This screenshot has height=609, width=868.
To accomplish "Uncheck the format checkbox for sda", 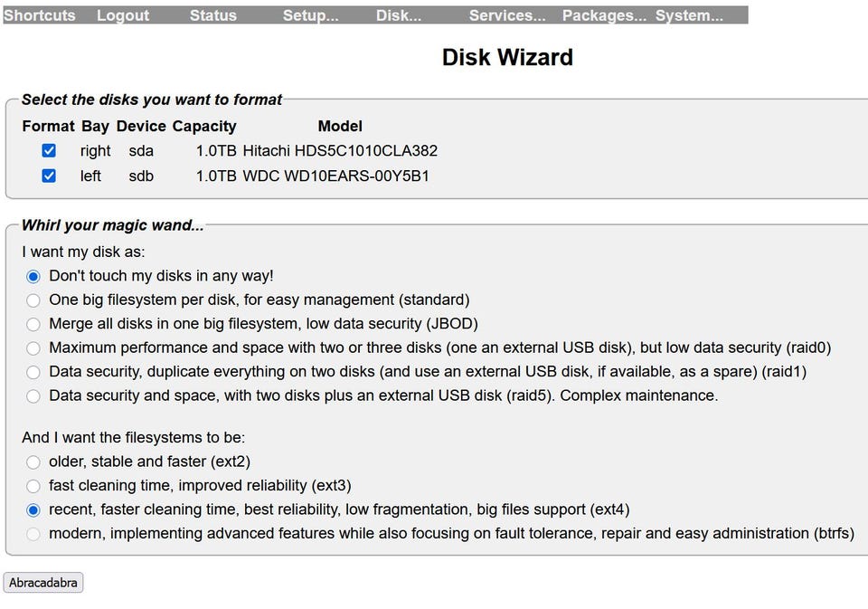I will pyautogui.click(x=49, y=151).
